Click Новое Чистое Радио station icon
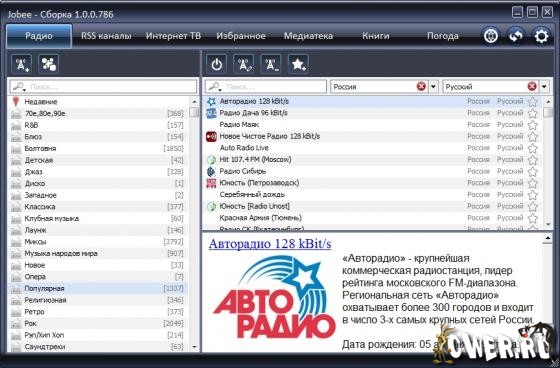The width and height of the screenshot is (560, 368). coord(211,136)
